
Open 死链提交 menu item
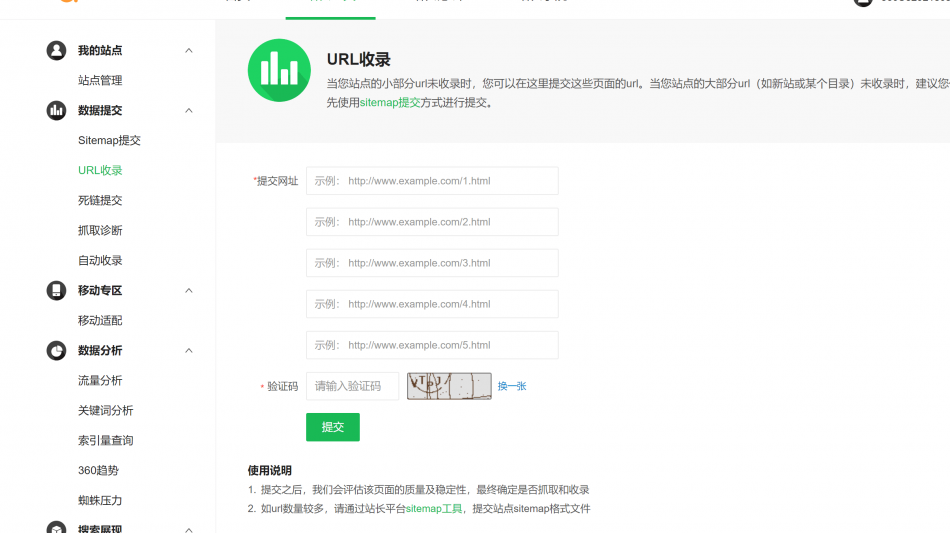tap(100, 200)
